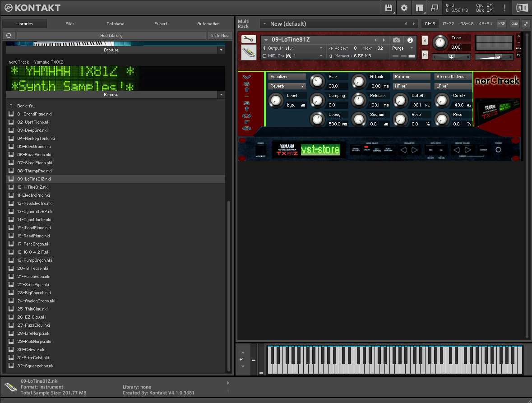Select 10-HiTine81Z.nki in the list
The height and width of the screenshot is (403, 532).
[x=116, y=187]
